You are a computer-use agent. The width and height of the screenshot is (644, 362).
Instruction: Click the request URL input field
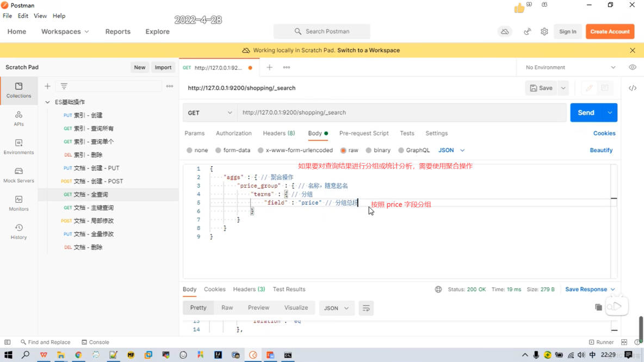click(x=381, y=113)
